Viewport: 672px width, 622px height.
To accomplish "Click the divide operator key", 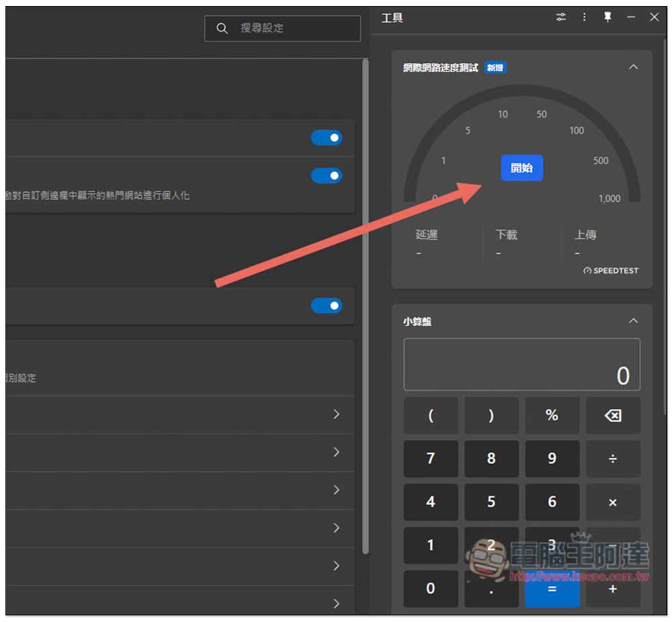I will pos(613,459).
